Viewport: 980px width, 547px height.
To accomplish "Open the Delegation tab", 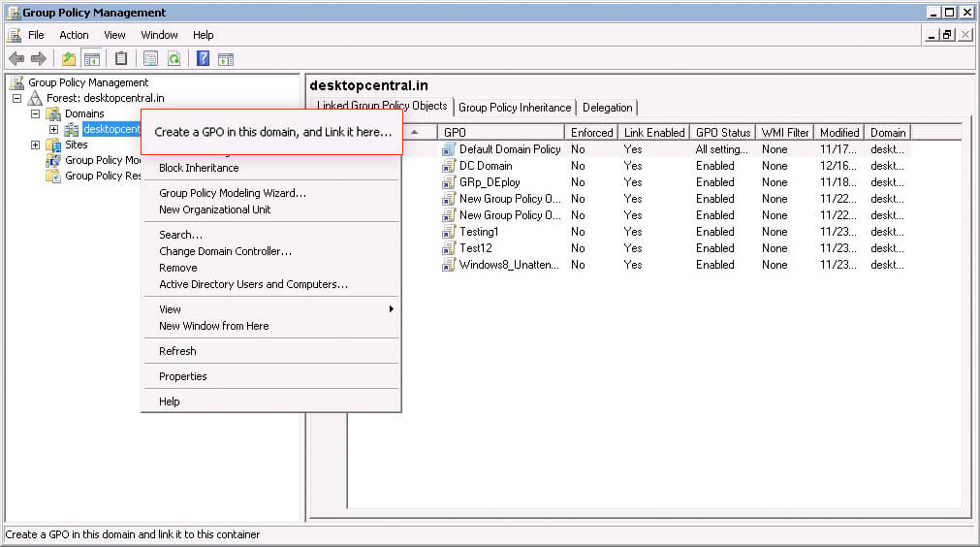I will click(x=607, y=108).
